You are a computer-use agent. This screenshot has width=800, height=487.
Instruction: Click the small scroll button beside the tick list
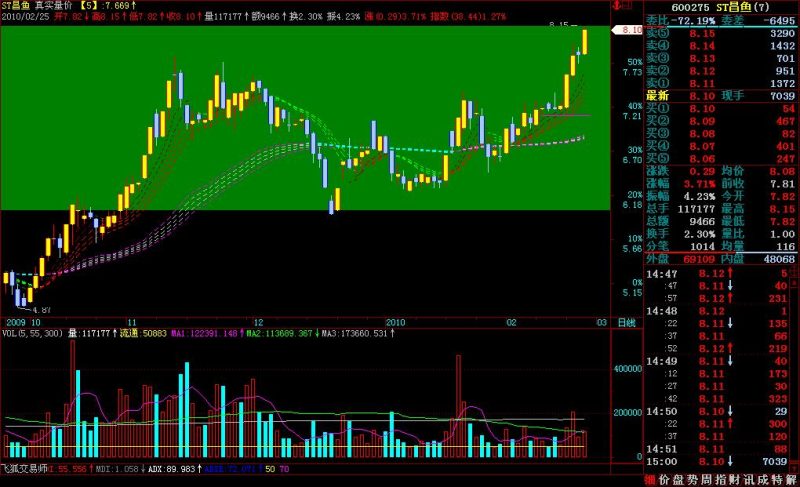(x=794, y=283)
